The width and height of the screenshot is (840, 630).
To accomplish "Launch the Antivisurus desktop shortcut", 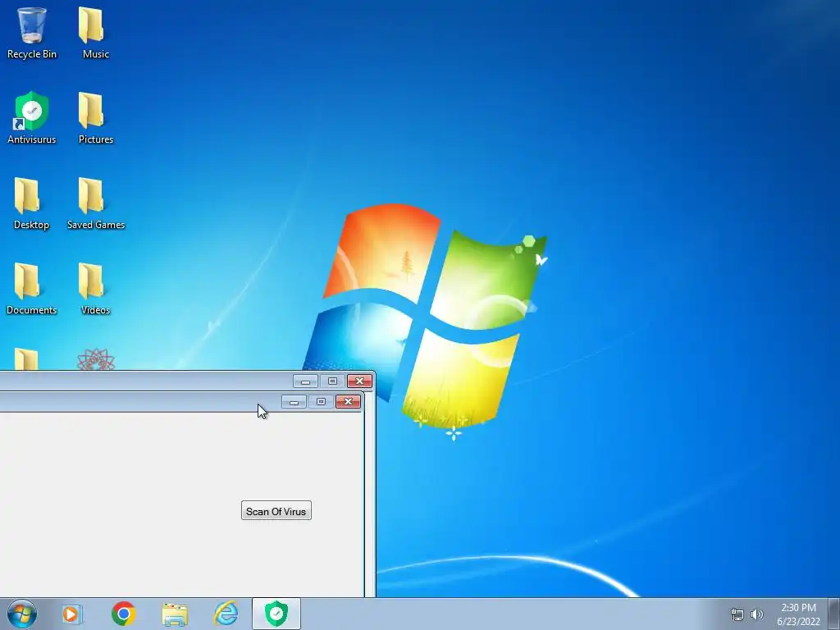I will click(x=32, y=118).
